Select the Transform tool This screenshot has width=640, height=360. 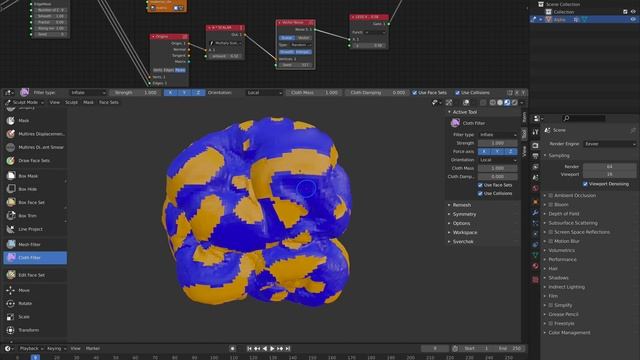tap(35, 330)
